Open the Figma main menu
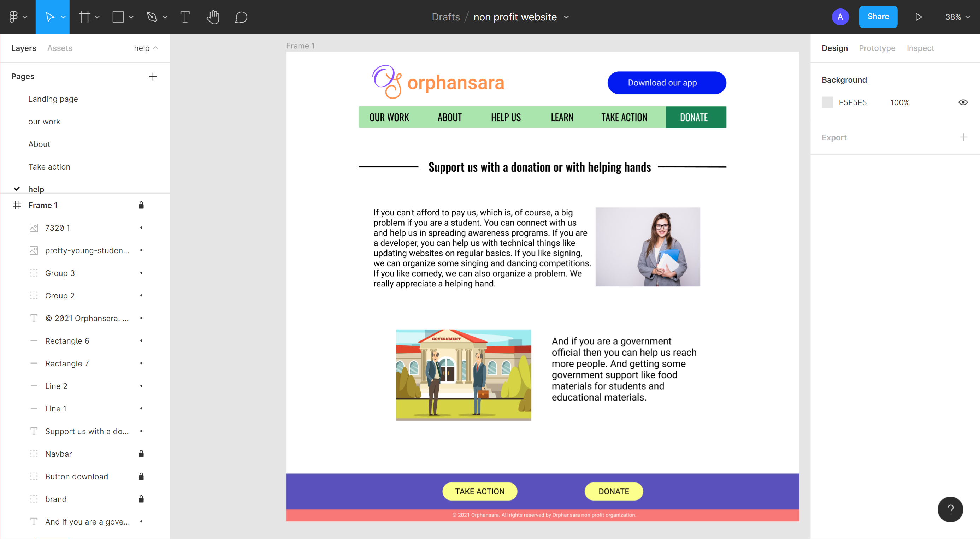Viewport: 980px width, 539px height. 15,17
